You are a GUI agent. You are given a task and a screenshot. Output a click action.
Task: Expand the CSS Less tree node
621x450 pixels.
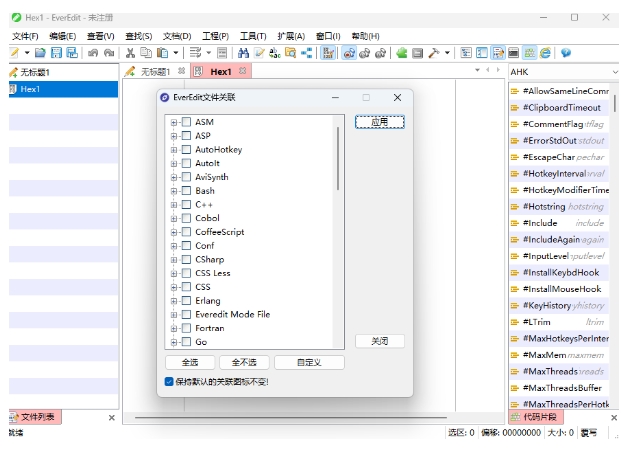173,273
